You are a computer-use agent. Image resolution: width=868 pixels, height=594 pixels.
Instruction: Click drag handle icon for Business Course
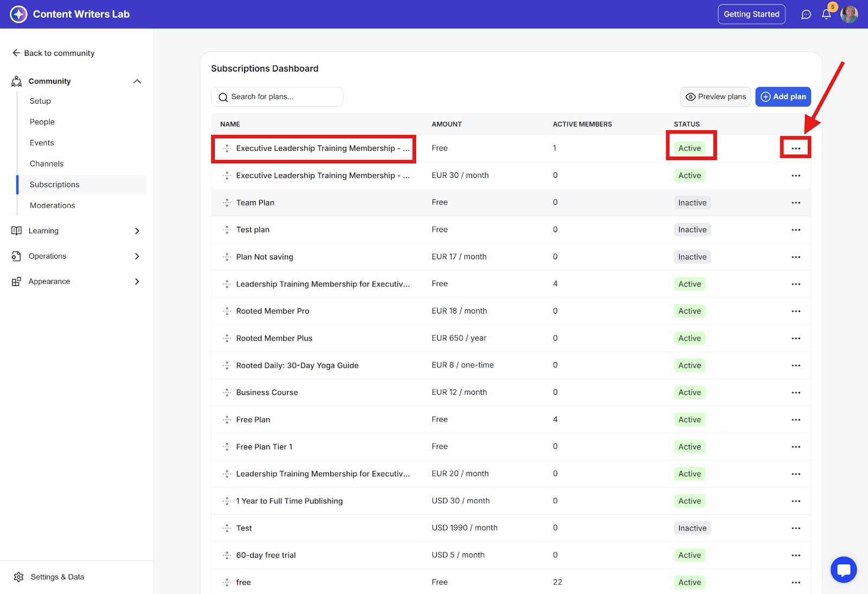point(227,393)
